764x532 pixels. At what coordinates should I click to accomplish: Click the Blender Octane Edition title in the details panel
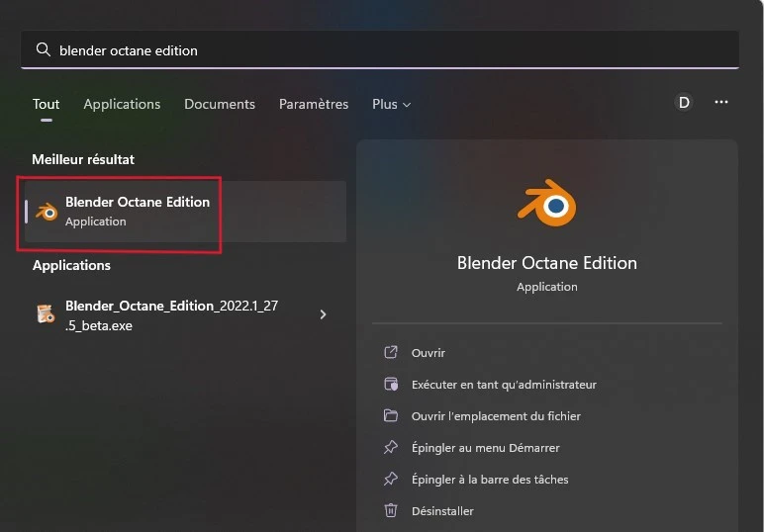tap(546, 263)
